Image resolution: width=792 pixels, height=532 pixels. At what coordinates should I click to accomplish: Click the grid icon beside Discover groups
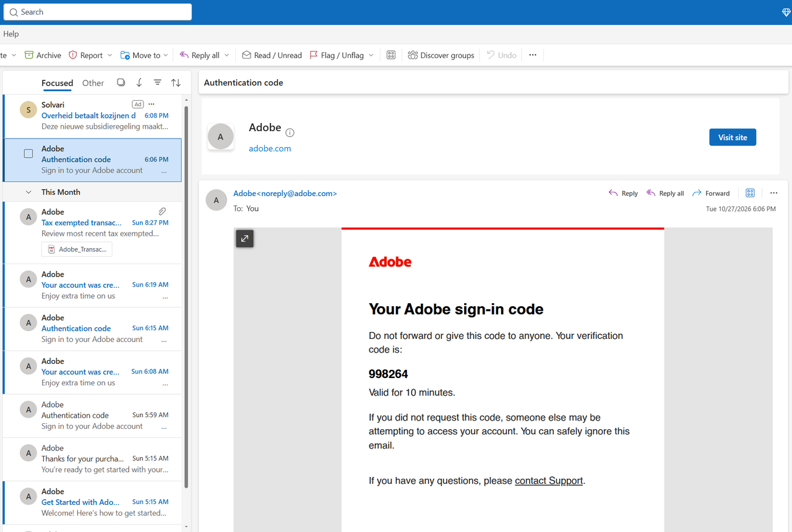coord(391,55)
